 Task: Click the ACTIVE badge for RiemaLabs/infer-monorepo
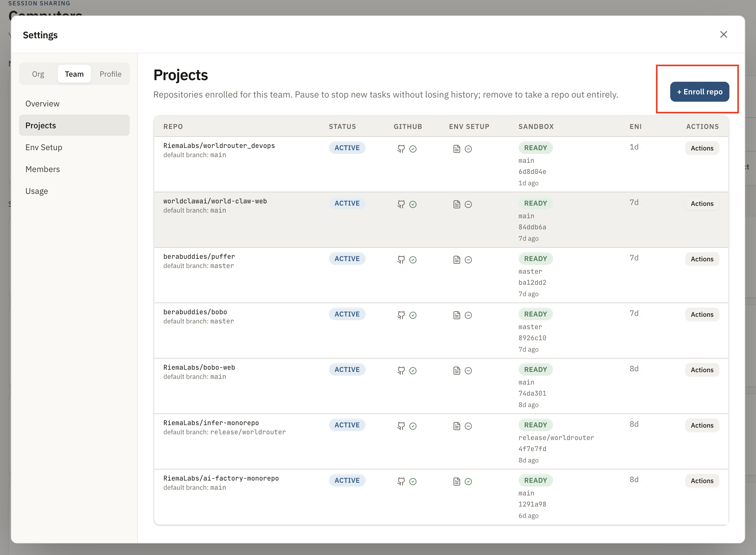coord(347,425)
